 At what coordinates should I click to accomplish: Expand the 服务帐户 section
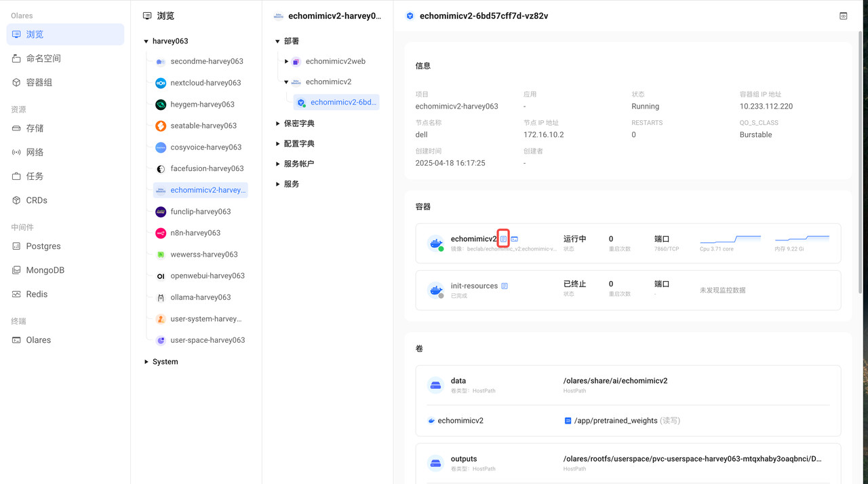pos(278,164)
